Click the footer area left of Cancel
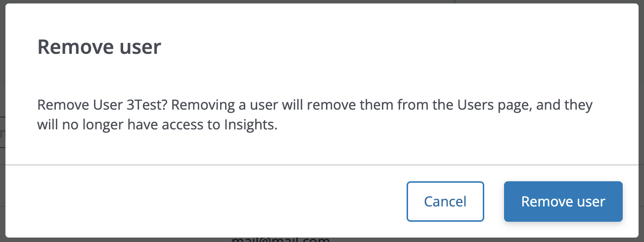Screen dimensions: 644x242 pyautogui.click(x=205, y=202)
